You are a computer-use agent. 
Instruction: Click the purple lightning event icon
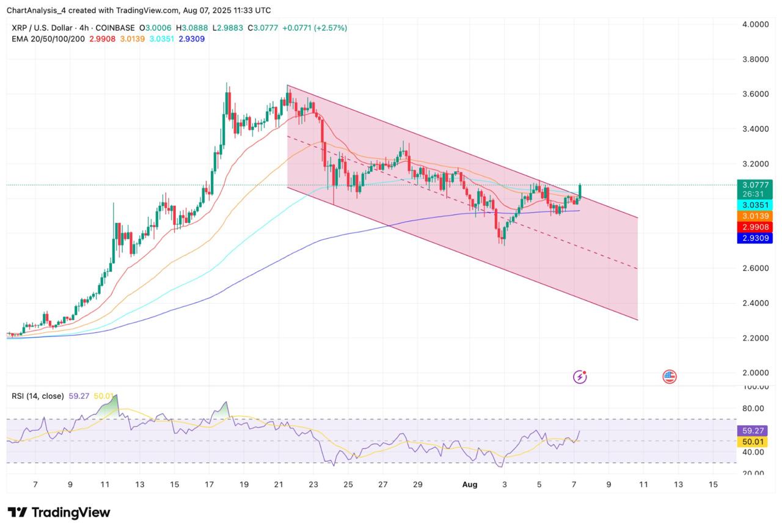tap(580, 377)
